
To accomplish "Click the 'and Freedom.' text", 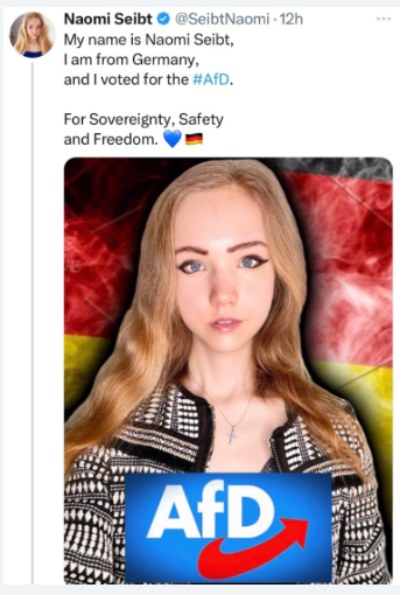I will click(x=111, y=139).
